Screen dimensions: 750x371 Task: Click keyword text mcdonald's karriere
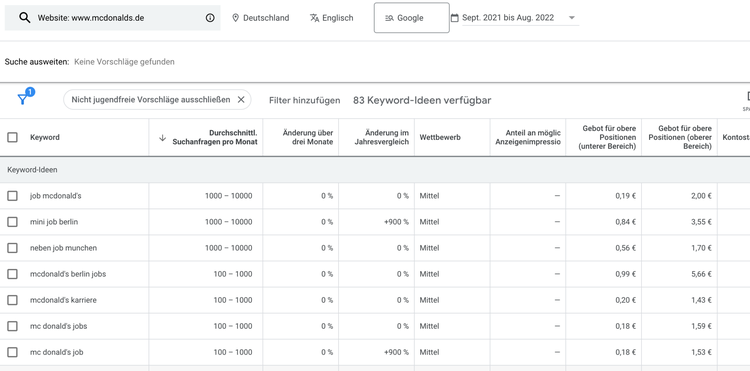(63, 300)
